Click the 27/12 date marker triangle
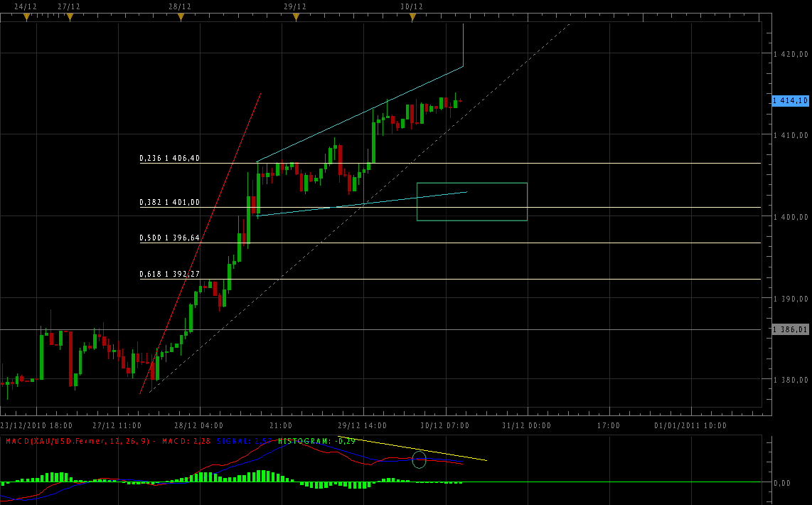812x505 pixels. coord(69,17)
